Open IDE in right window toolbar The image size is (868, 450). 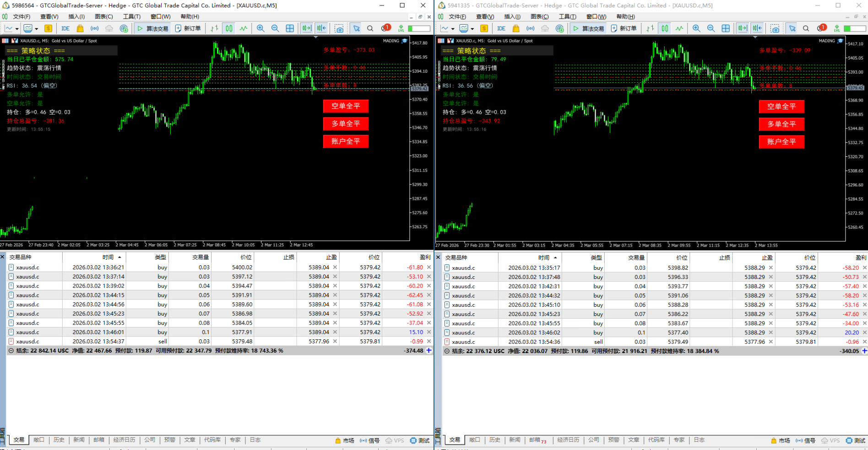(x=501, y=28)
